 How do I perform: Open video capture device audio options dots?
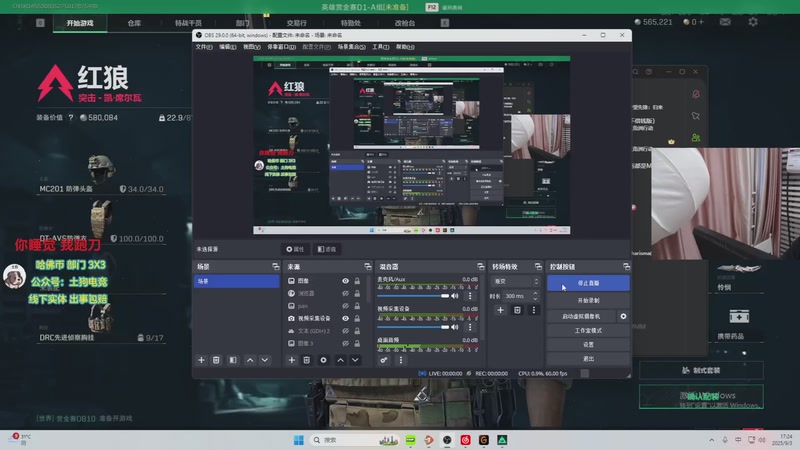pyautogui.click(x=470, y=327)
